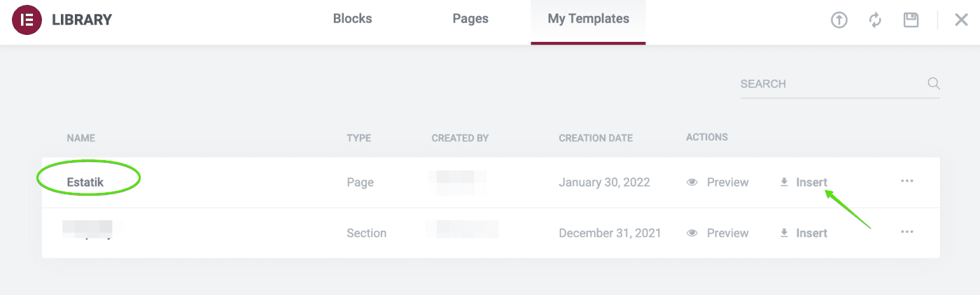
Task: Close the library with X icon
Action: pos(961,20)
